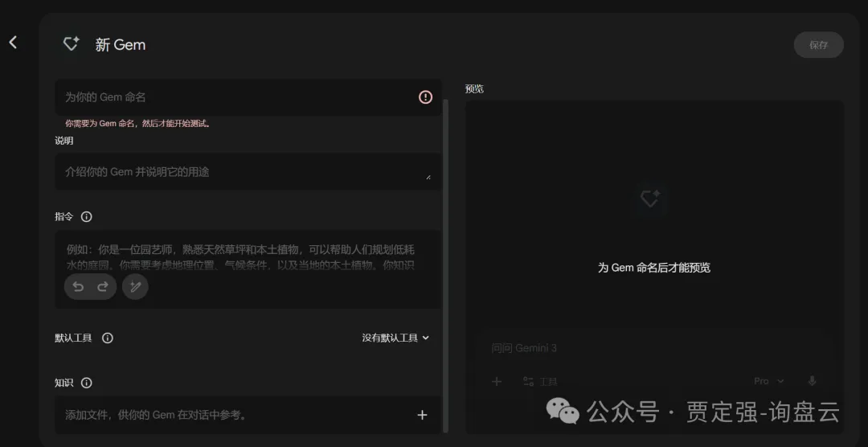Open the 没有默认工具 dropdown
Image resolution: width=868 pixels, height=447 pixels.
(x=395, y=338)
